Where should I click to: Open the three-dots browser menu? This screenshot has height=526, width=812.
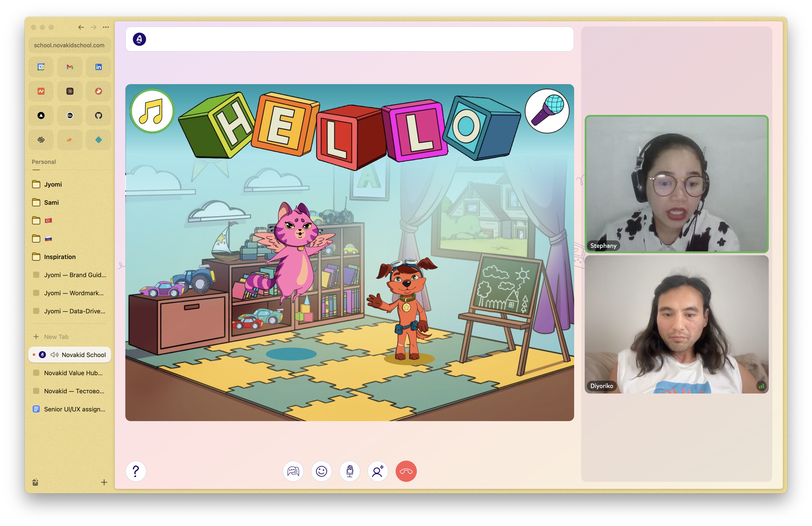(x=106, y=27)
